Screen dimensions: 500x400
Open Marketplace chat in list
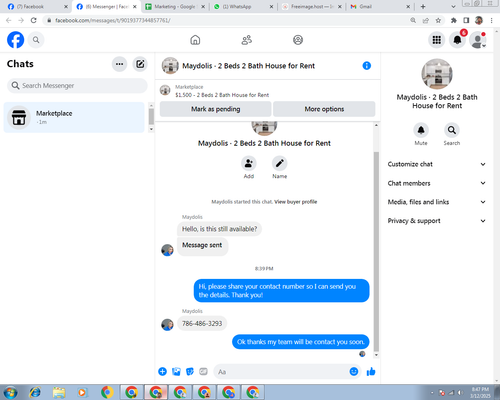click(74, 117)
